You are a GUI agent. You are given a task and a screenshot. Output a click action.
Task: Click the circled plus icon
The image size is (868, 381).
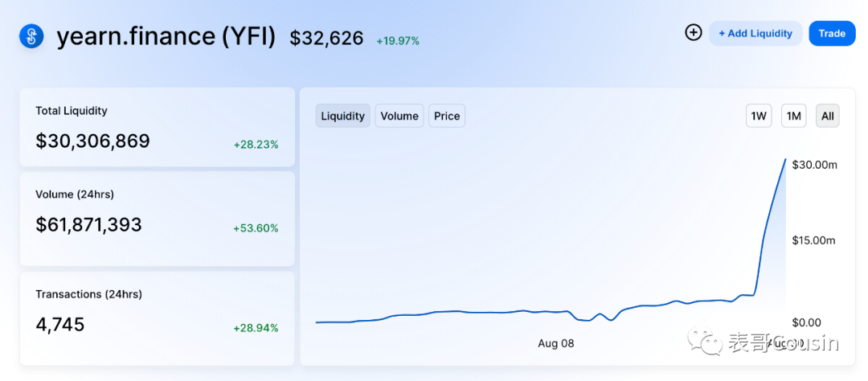(693, 33)
